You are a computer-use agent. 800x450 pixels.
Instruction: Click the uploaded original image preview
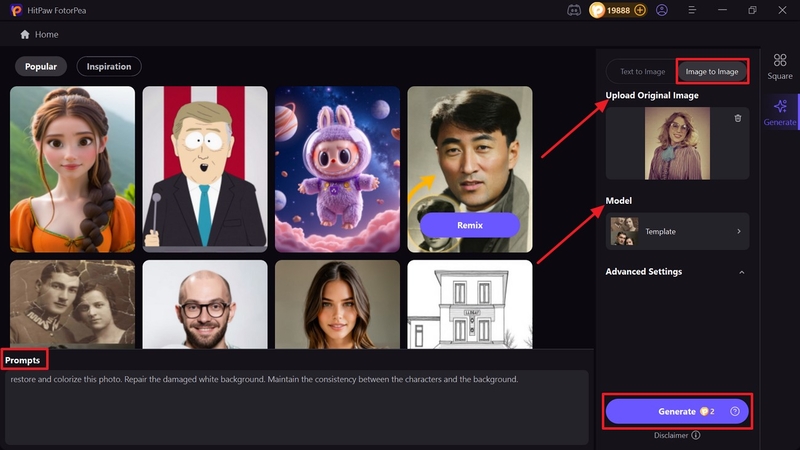(677, 143)
